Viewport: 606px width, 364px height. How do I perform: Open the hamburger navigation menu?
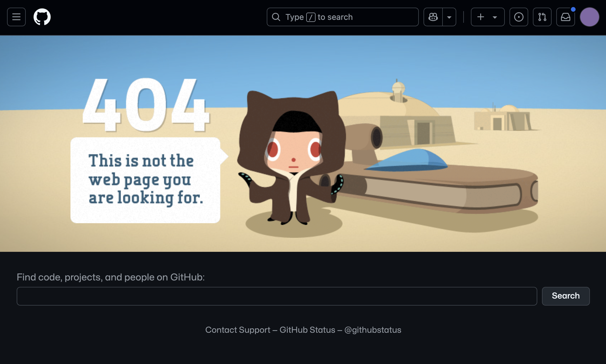tap(16, 17)
